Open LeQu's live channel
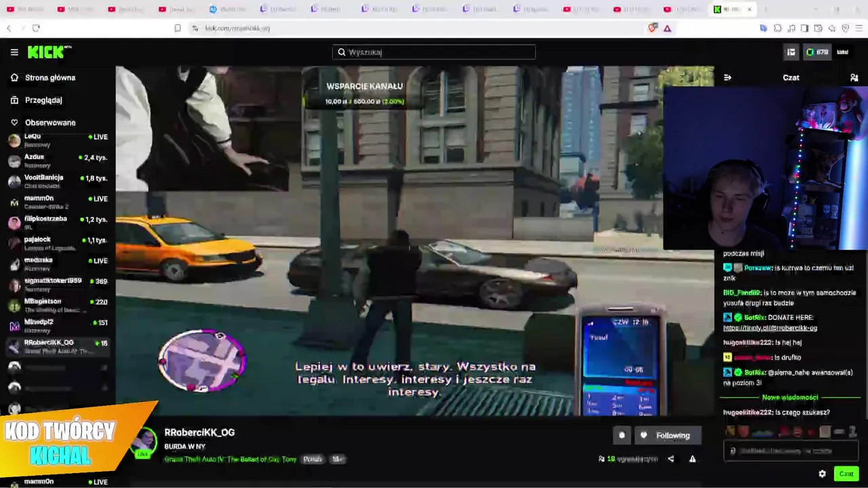The width and height of the screenshot is (868, 488). 58,140
